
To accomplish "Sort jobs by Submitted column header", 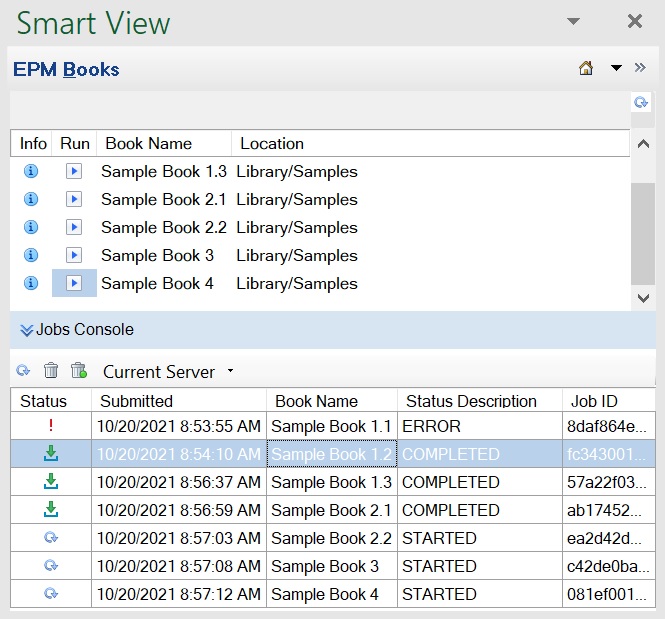I will coord(136,401).
